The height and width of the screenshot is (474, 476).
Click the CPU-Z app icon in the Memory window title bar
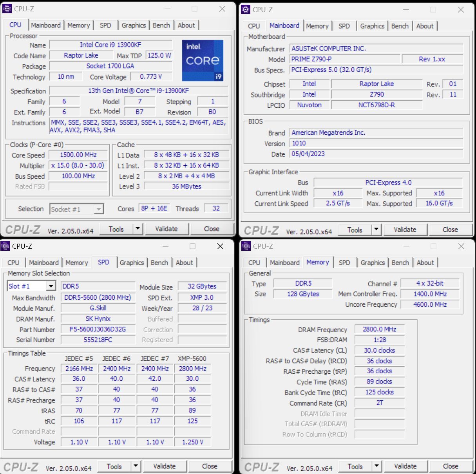[x=246, y=246]
